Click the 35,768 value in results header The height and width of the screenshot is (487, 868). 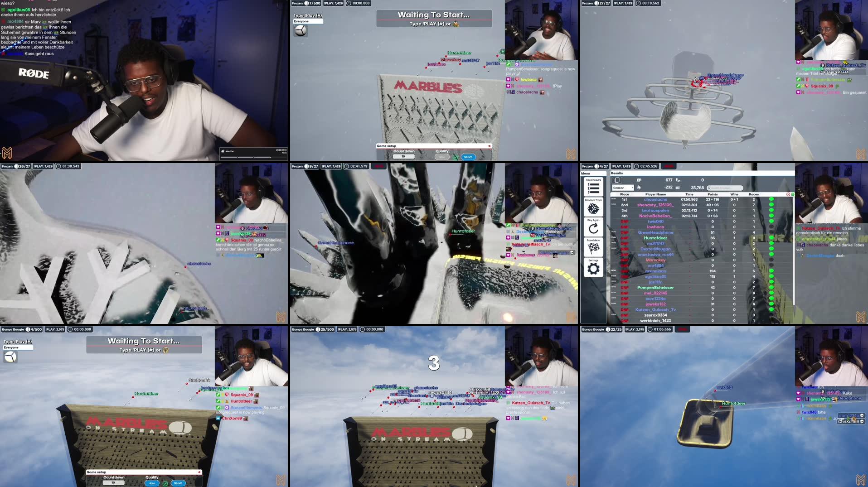click(x=697, y=188)
